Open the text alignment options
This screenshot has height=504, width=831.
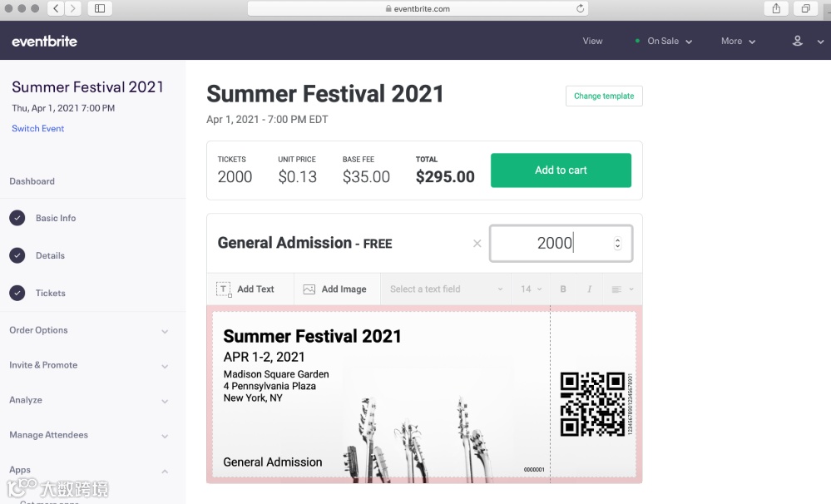coord(621,289)
